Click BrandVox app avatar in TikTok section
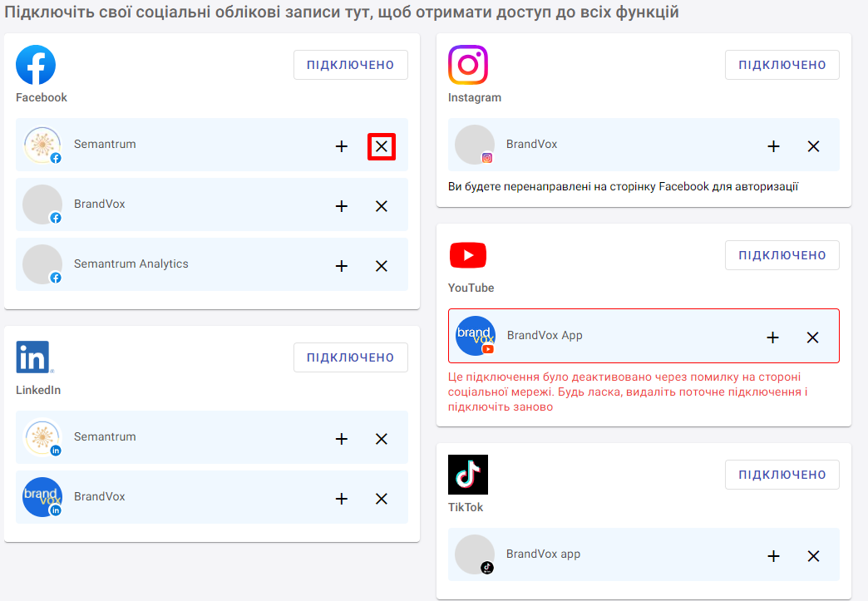The image size is (868, 601). [475, 554]
